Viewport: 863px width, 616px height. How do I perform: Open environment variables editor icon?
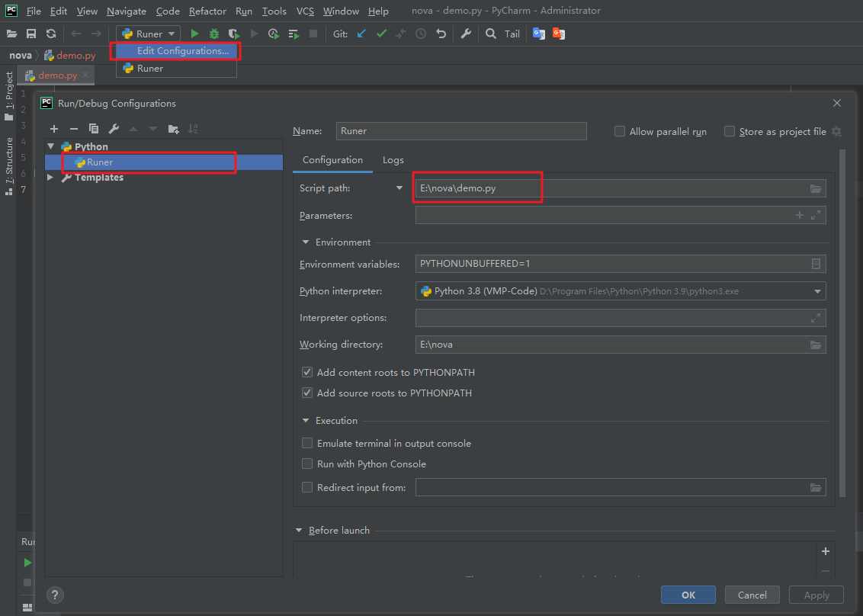click(816, 264)
